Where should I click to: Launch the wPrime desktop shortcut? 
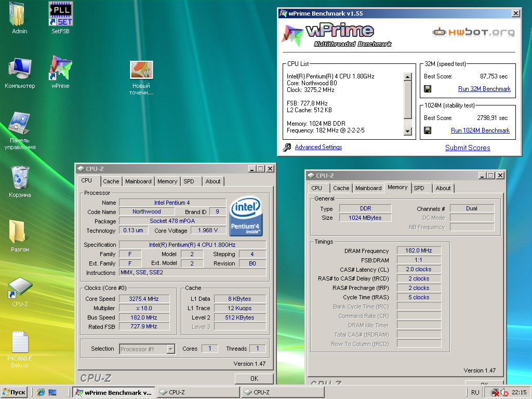pos(60,73)
